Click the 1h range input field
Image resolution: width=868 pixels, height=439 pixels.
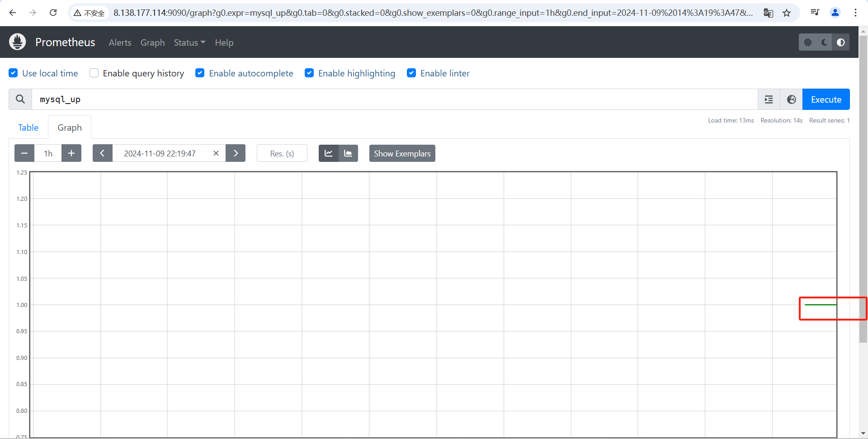pyautogui.click(x=48, y=153)
